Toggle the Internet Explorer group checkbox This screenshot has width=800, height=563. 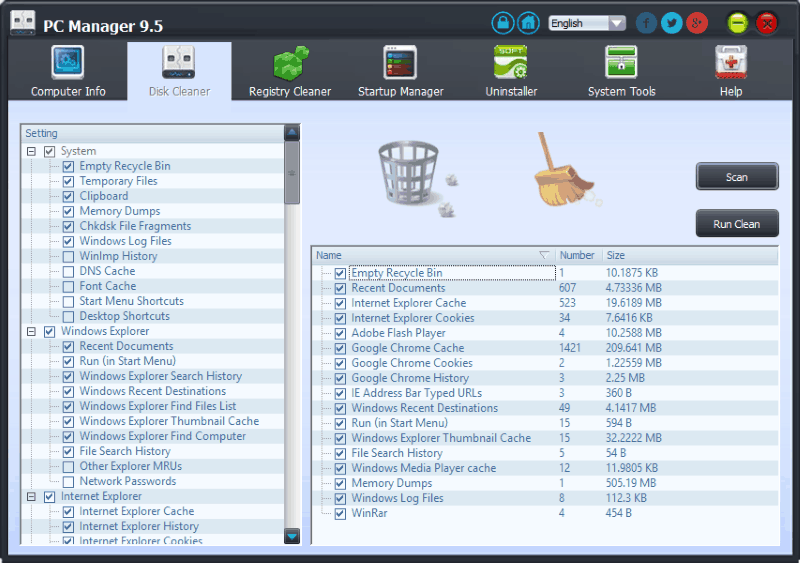(49, 497)
